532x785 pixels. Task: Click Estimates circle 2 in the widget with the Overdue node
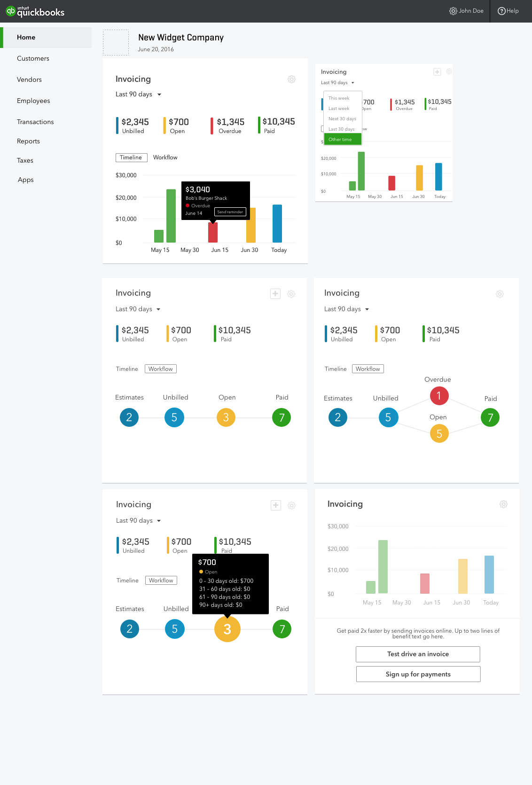(x=337, y=417)
